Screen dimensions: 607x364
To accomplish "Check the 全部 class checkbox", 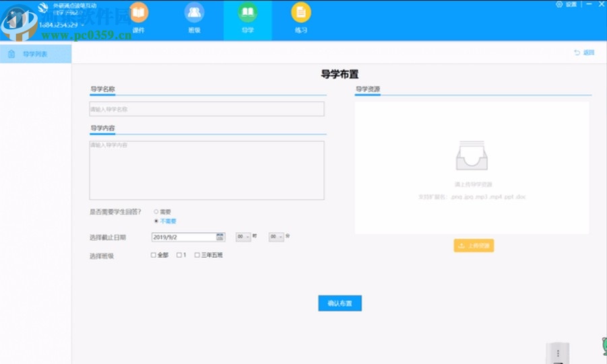I will (154, 255).
